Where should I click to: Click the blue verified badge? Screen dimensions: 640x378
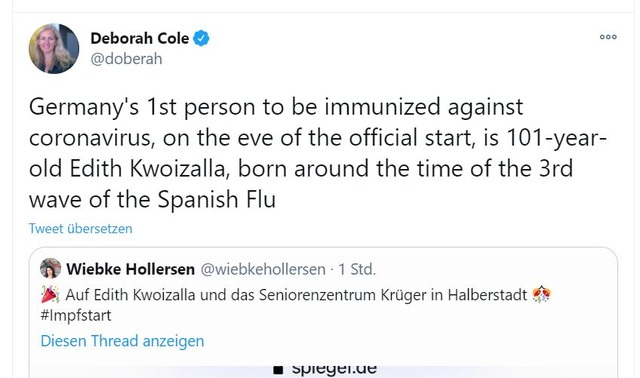[201, 38]
